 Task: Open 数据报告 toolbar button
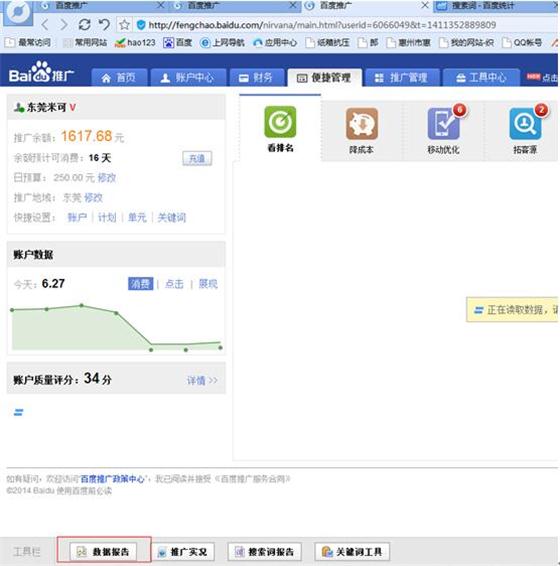pyautogui.click(x=103, y=552)
